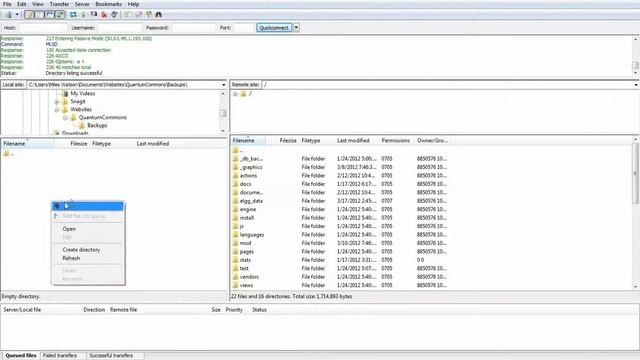Toggle directory comparison icon
640x360 pixels.
coord(138,15)
